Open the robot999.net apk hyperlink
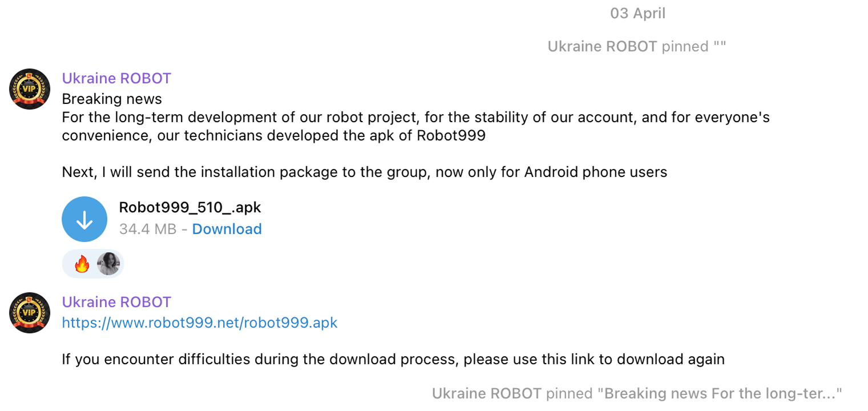The image size is (868, 411). pyautogui.click(x=200, y=323)
